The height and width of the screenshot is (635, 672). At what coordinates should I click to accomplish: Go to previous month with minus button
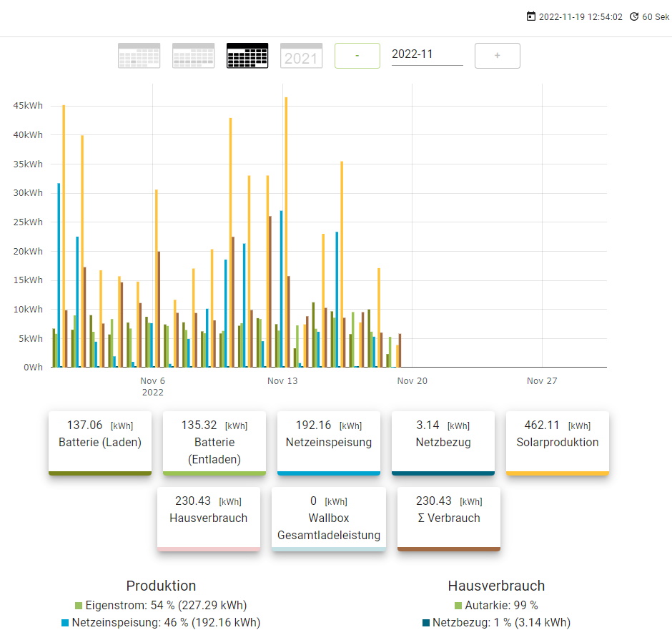(x=357, y=56)
